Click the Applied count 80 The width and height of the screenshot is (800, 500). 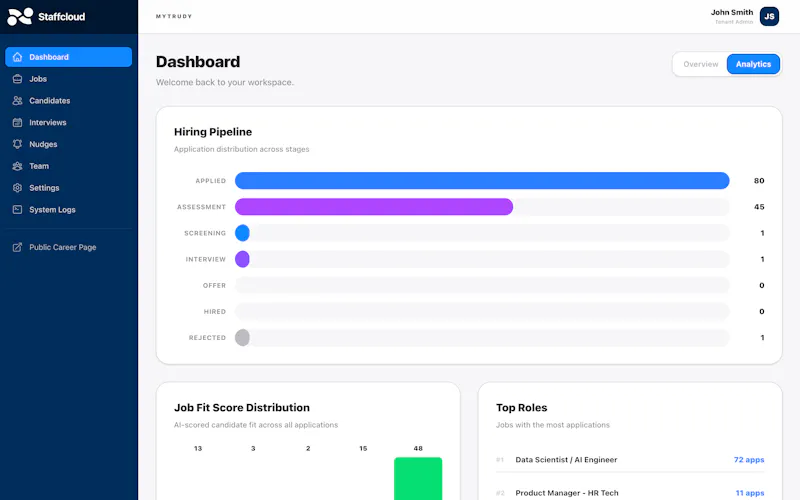click(759, 181)
